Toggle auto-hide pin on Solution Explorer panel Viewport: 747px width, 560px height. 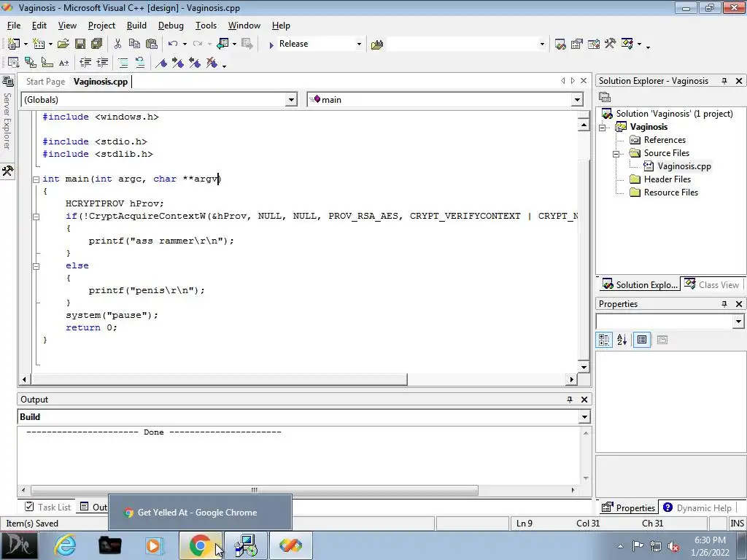tap(724, 81)
